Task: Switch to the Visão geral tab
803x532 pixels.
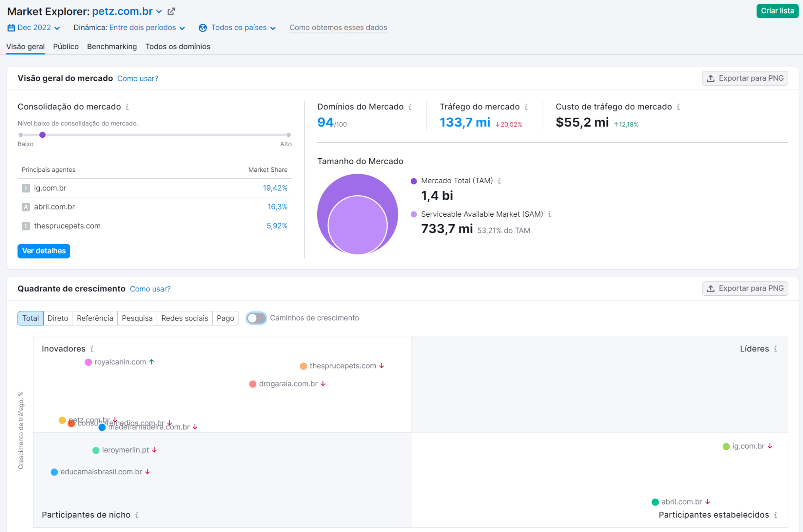Action: [x=25, y=47]
